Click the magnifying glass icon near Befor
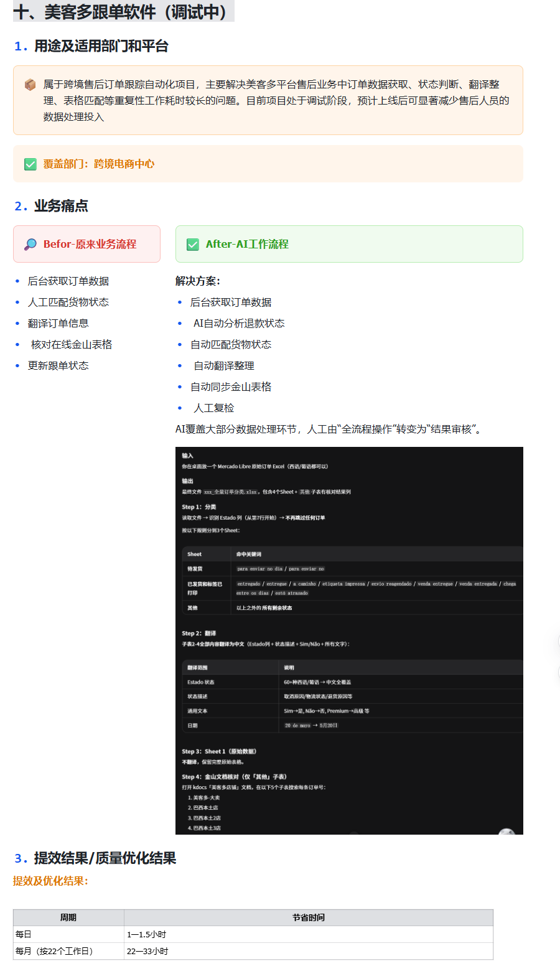The height and width of the screenshot is (961, 560). coord(30,245)
